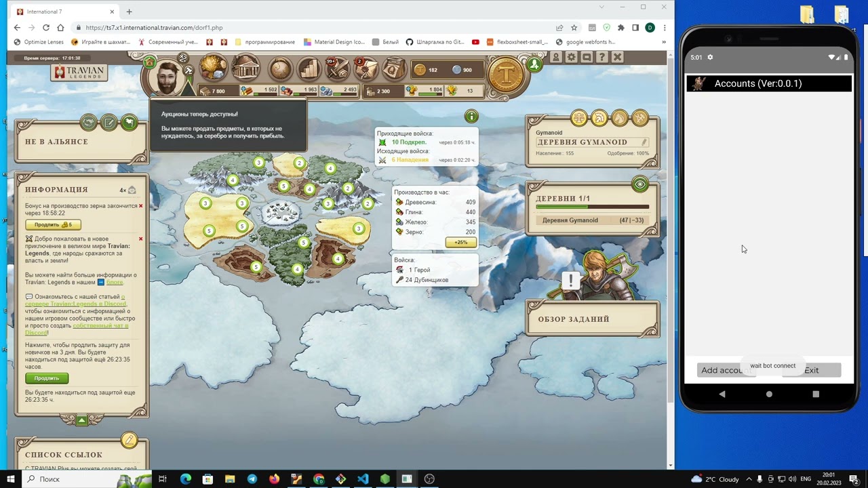Open Visual Studio Code from the taskbar
The width and height of the screenshot is (868, 488).
[363, 479]
